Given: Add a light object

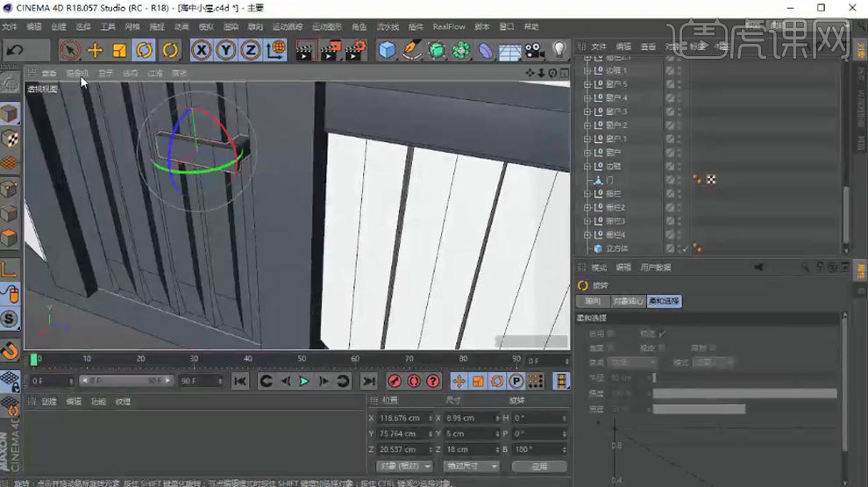Looking at the screenshot, I should (x=559, y=51).
